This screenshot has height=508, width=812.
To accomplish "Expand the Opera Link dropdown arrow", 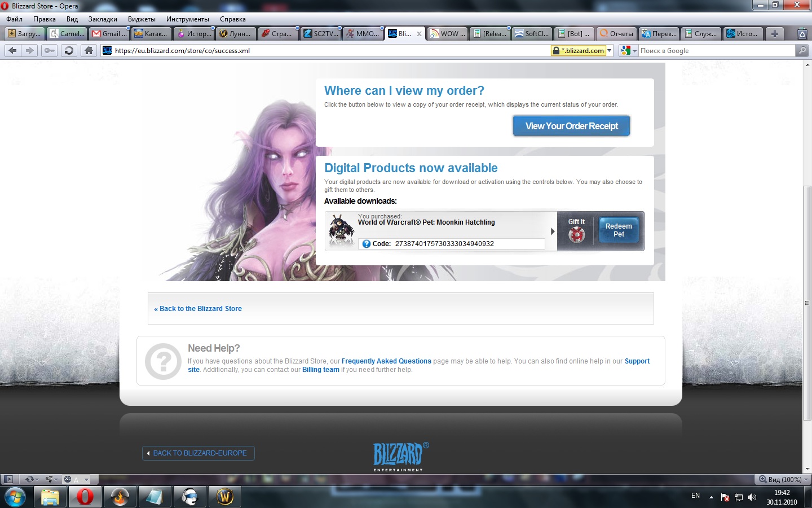I will click(37, 480).
